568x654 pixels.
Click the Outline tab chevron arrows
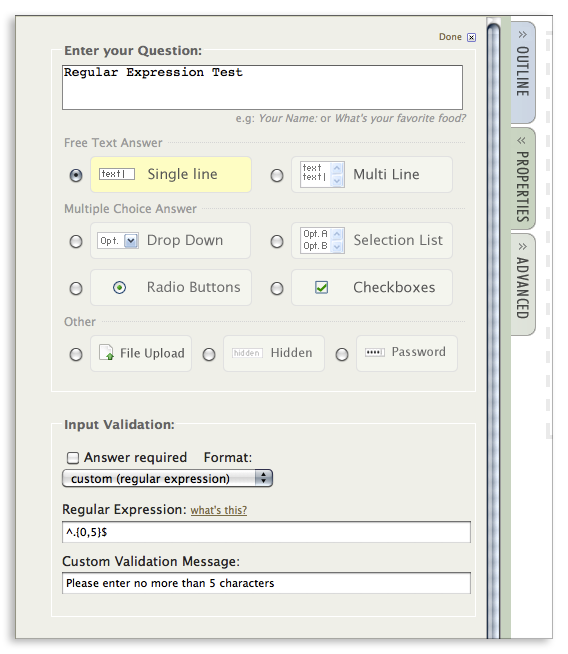click(523, 35)
